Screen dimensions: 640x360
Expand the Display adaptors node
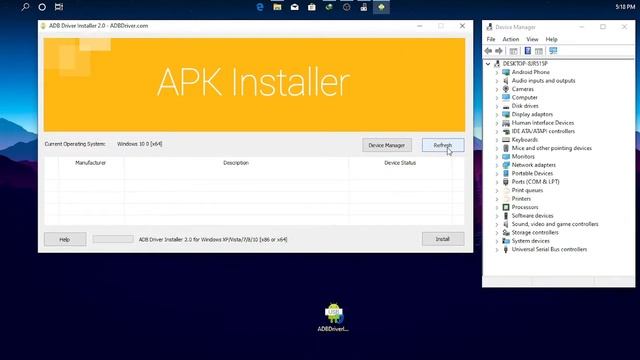coord(497,115)
